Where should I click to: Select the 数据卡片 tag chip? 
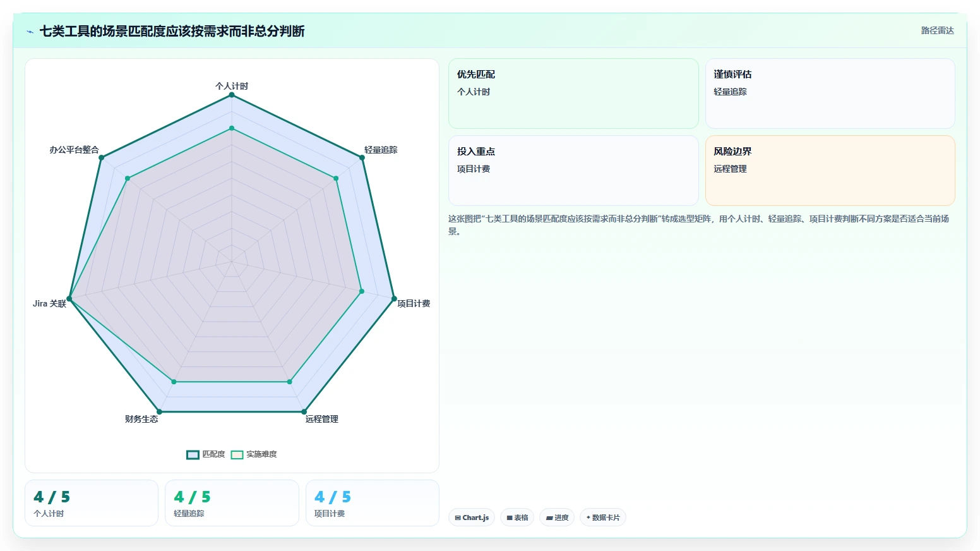[603, 518]
